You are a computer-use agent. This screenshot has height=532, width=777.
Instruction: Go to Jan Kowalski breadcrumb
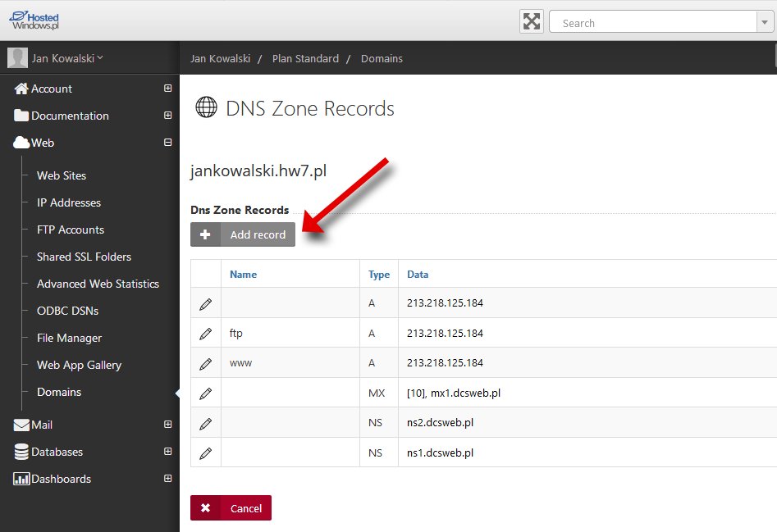point(221,58)
